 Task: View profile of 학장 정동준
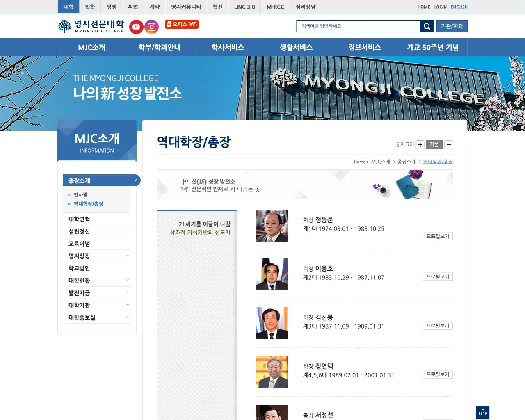click(438, 236)
